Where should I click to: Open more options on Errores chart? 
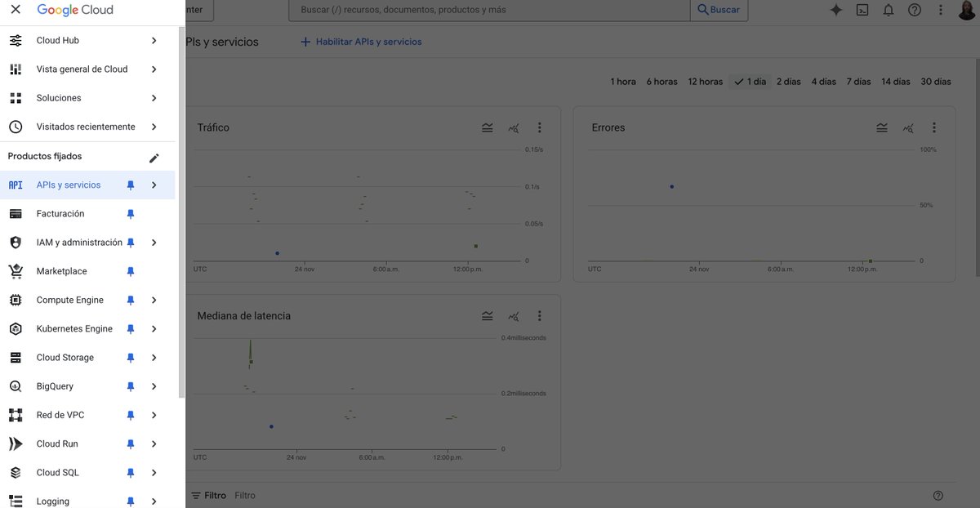click(934, 127)
